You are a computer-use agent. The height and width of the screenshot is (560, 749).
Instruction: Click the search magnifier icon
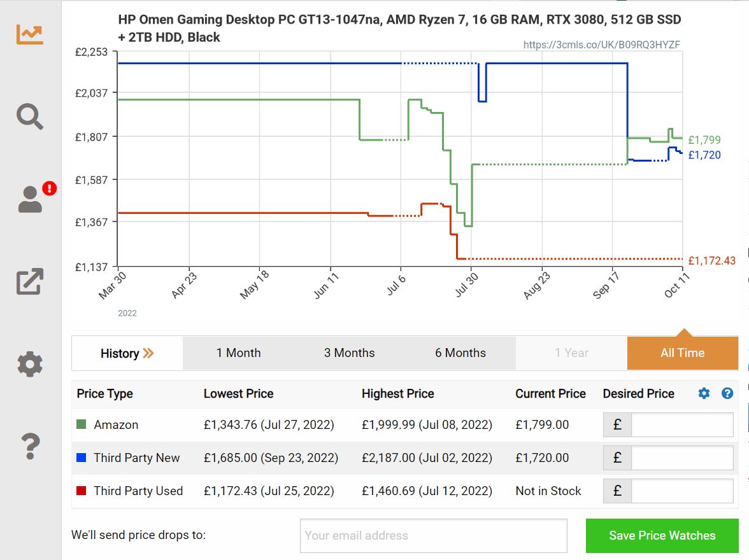click(30, 116)
